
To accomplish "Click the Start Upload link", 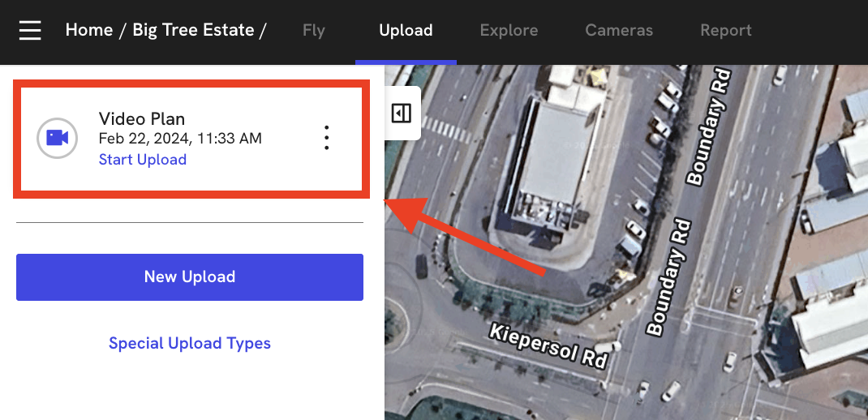I will (143, 160).
